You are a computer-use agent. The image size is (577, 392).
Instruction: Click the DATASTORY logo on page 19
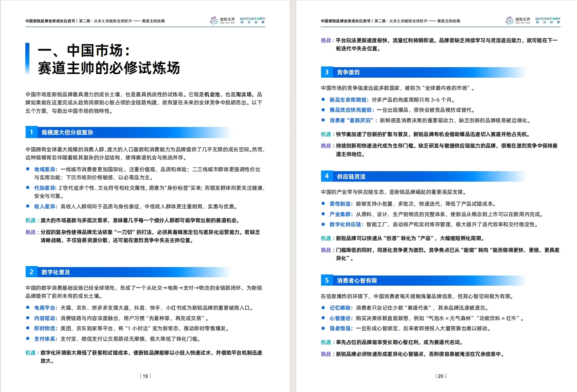(x=253, y=20)
